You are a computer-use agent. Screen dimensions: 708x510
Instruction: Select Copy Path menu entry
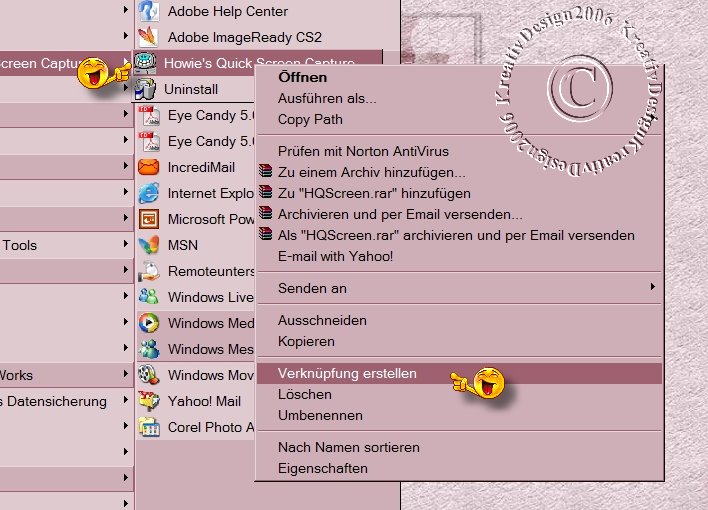(x=459, y=120)
